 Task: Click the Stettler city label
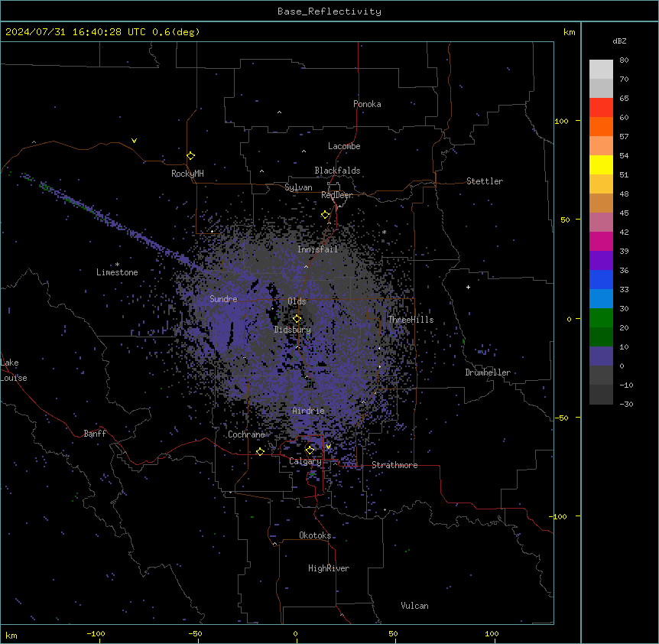pos(485,181)
